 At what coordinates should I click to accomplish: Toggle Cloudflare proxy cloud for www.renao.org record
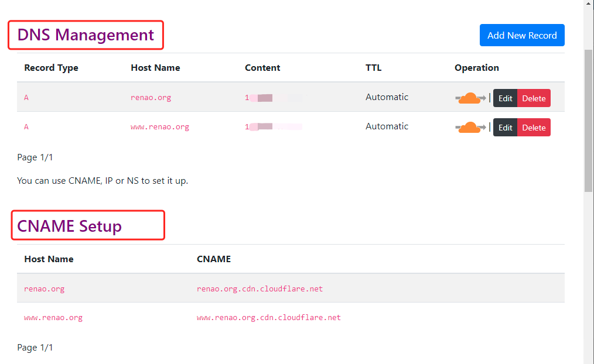point(470,127)
